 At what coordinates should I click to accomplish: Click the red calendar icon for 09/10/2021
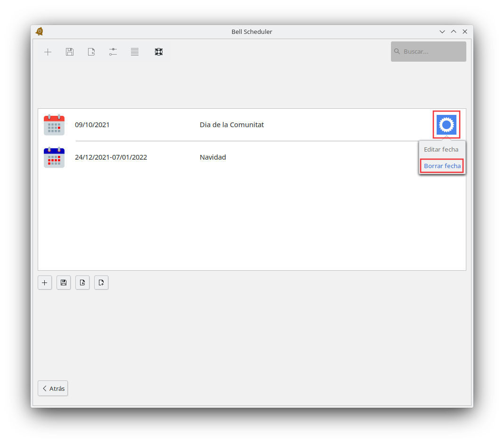(x=54, y=125)
